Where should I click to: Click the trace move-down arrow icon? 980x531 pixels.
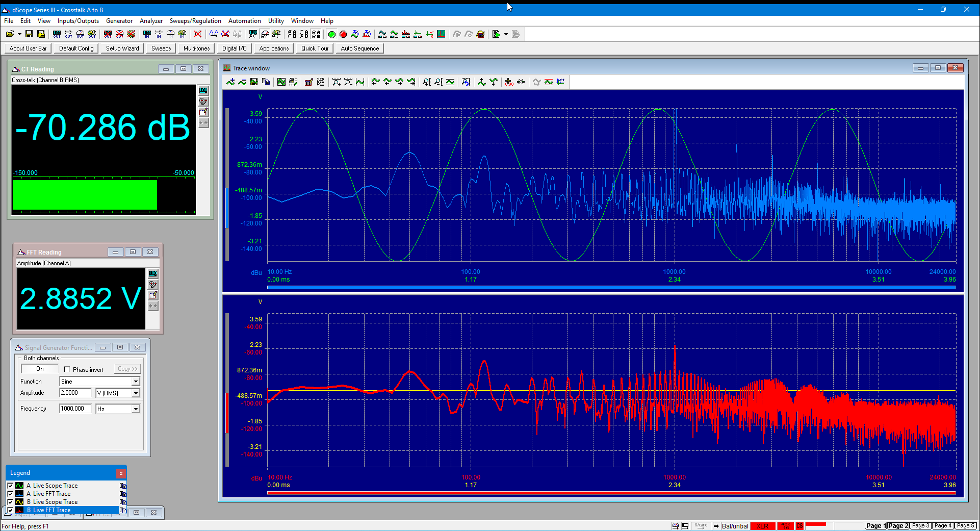click(493, 82)
